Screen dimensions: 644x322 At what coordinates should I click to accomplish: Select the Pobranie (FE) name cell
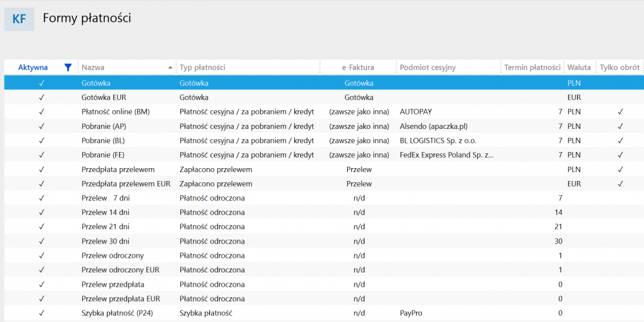tap(102, 155)
